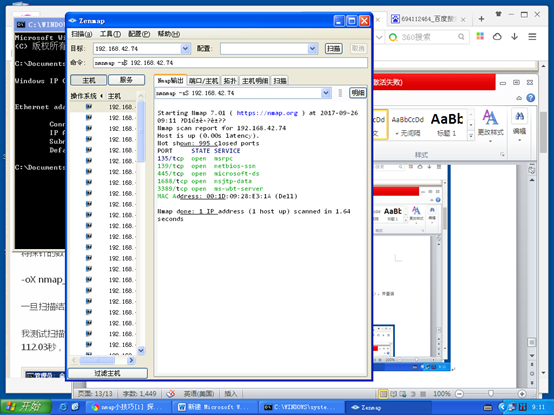Switch to 新建 Microsoft Word taskbar item
The height and width of the screenshot is (415, 554).
click(x=214, y=407)
